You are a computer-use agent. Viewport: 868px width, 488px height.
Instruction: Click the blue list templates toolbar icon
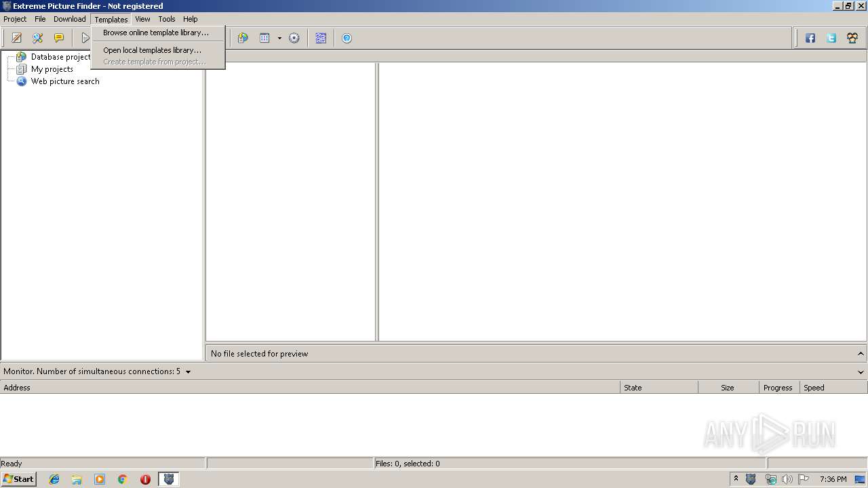tap(321, 38)
